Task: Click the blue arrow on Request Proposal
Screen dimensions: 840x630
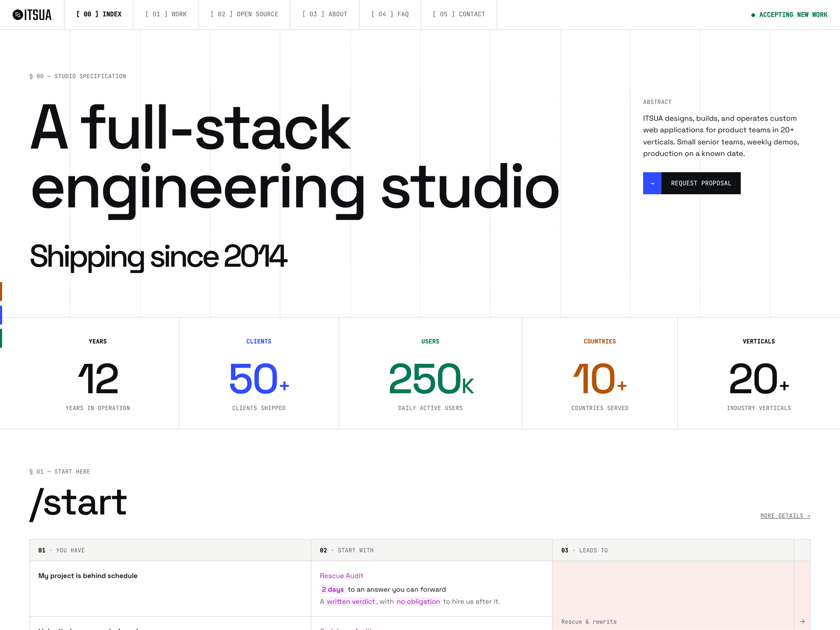Action: pyautogui.click(x=652, y=183)
